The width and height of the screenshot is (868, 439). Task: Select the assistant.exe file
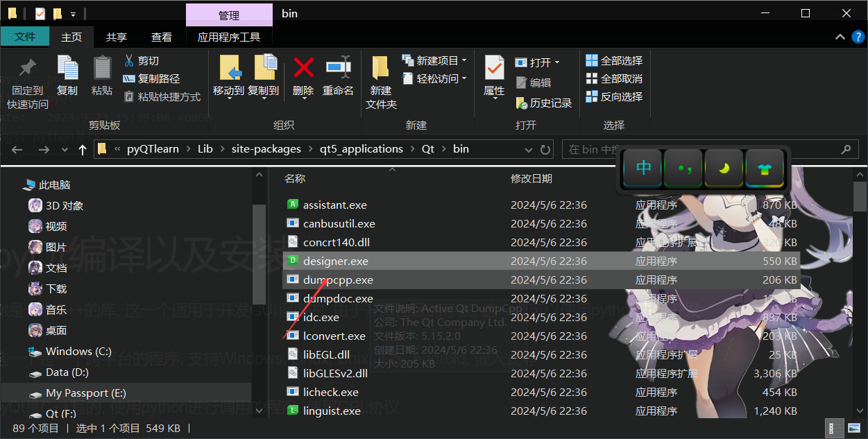(x=335, y=205)
